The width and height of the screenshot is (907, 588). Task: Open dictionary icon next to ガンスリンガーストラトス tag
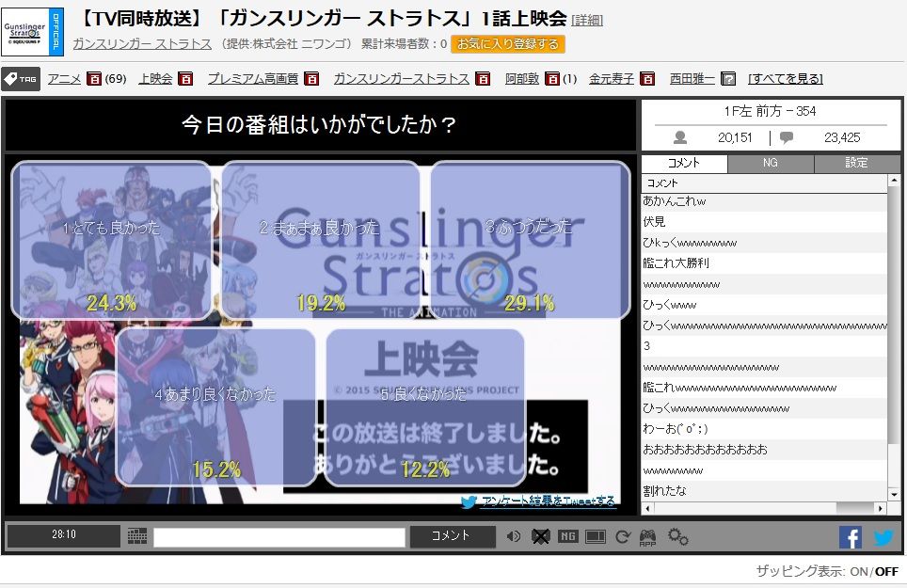(483, 79)
